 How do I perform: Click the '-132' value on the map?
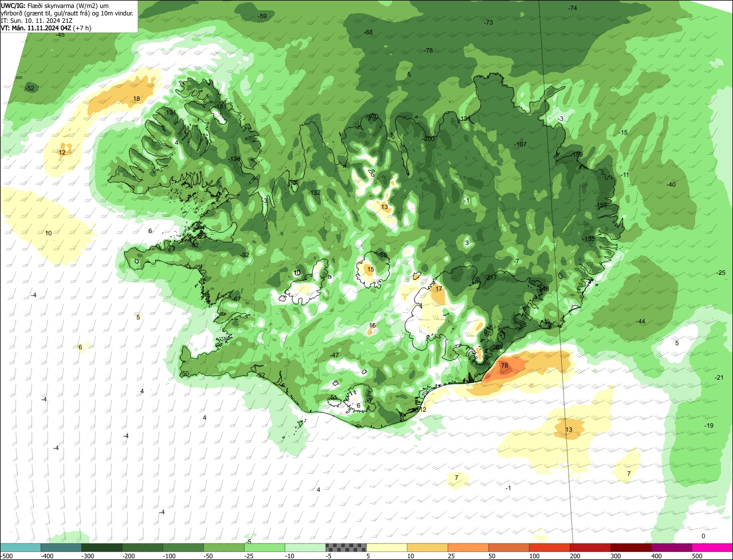click(x=314, y=193)
